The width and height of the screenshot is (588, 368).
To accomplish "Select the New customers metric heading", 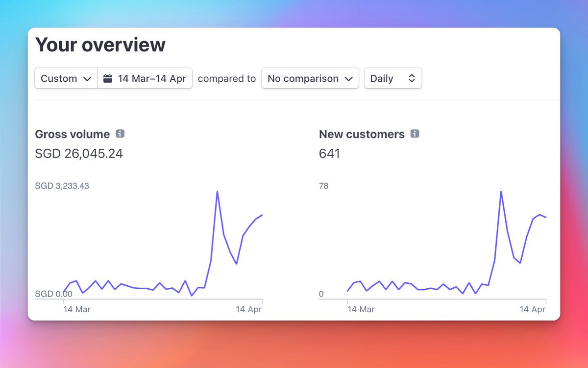I will (363, 134).
